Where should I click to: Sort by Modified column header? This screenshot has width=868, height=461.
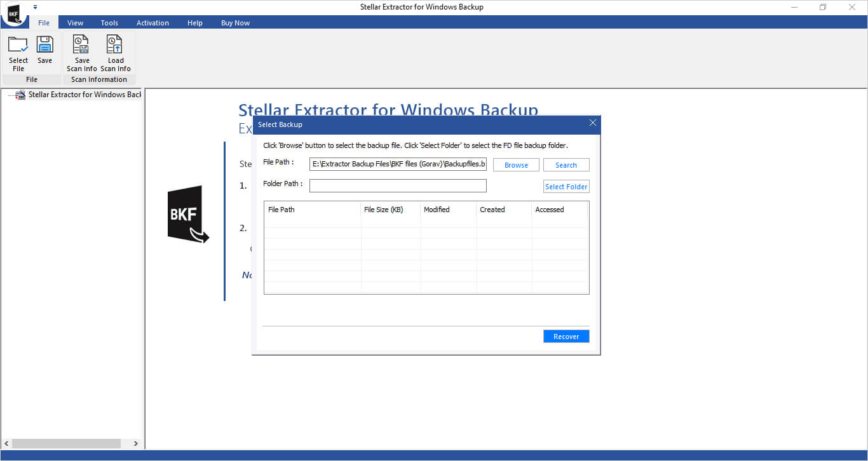pos(449,210)
